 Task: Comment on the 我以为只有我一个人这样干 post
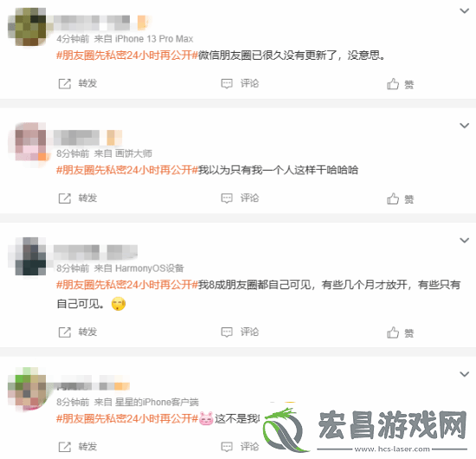(x=240, y=198)
